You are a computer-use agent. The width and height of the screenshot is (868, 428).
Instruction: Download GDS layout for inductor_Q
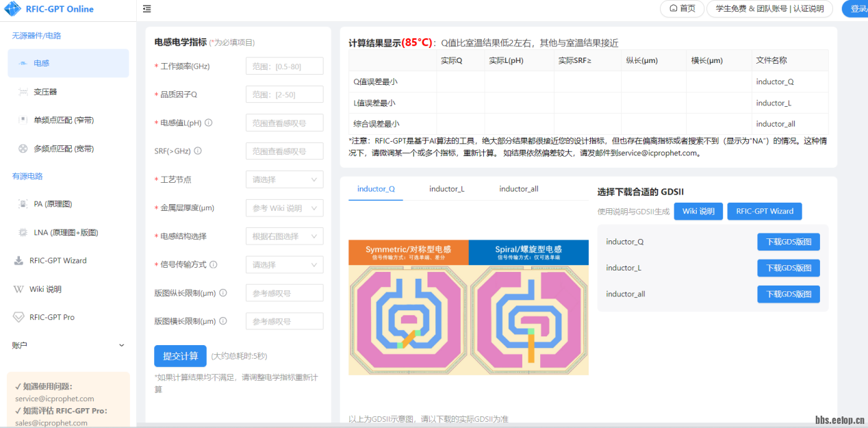(789, 242)
